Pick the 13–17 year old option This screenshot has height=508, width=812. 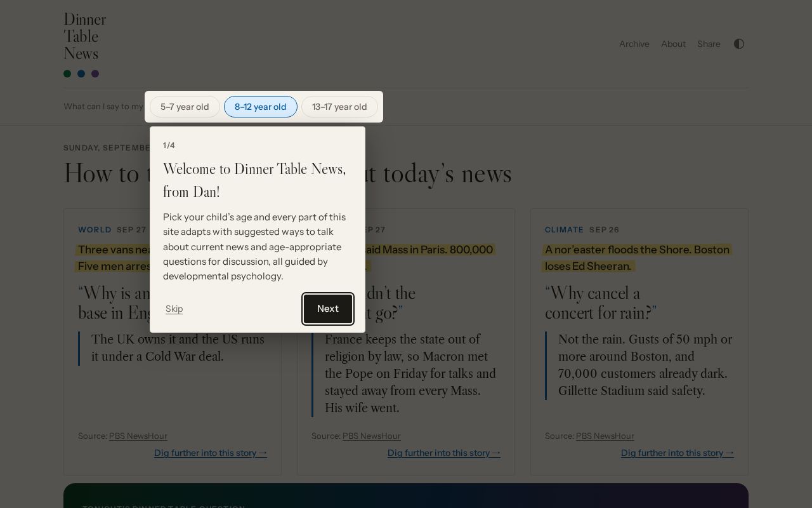tap(339, 107)
